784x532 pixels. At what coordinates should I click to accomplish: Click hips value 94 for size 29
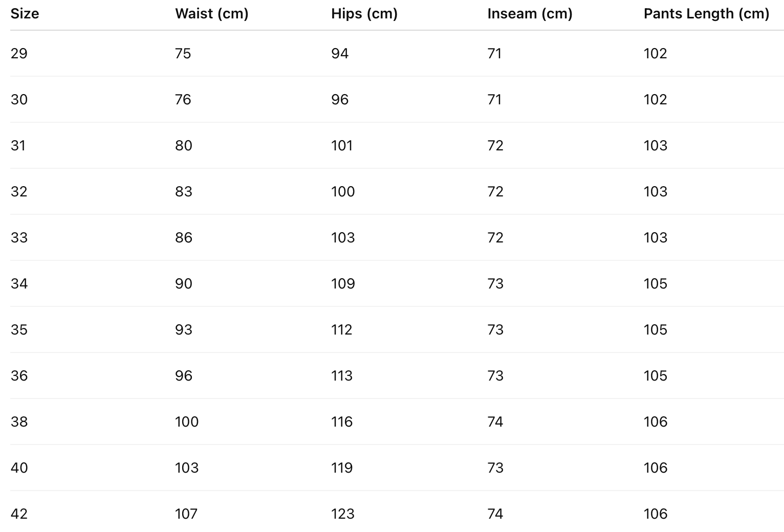click(339, 54)
